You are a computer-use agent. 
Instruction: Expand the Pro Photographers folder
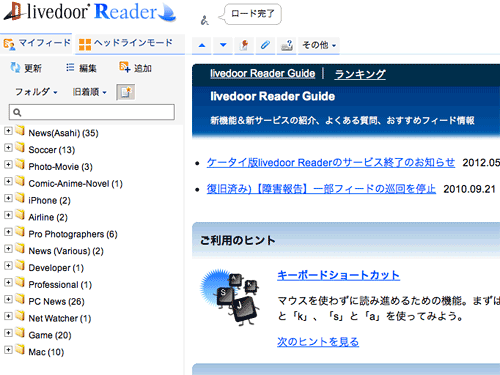pyautogui.click(x=8, y=232)
